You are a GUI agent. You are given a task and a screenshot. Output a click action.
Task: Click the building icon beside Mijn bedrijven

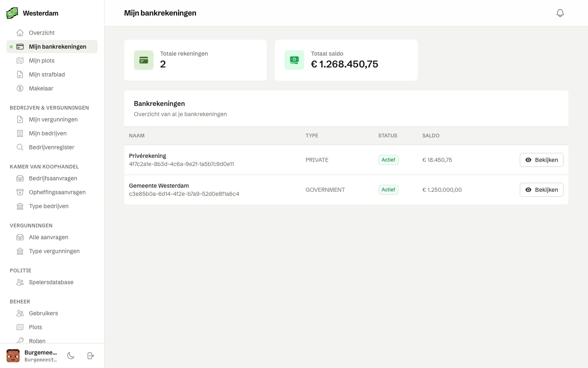pos(20,133)
